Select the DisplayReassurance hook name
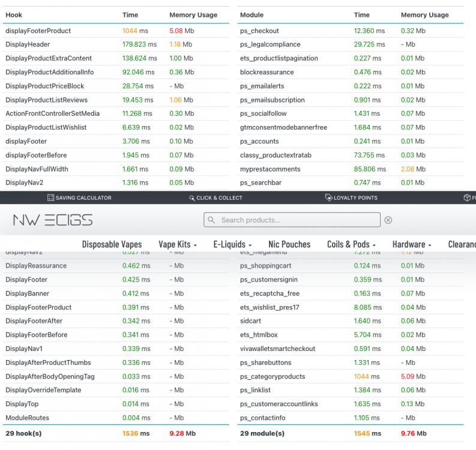Screen dimensions: 476x450 pos(36,266)
